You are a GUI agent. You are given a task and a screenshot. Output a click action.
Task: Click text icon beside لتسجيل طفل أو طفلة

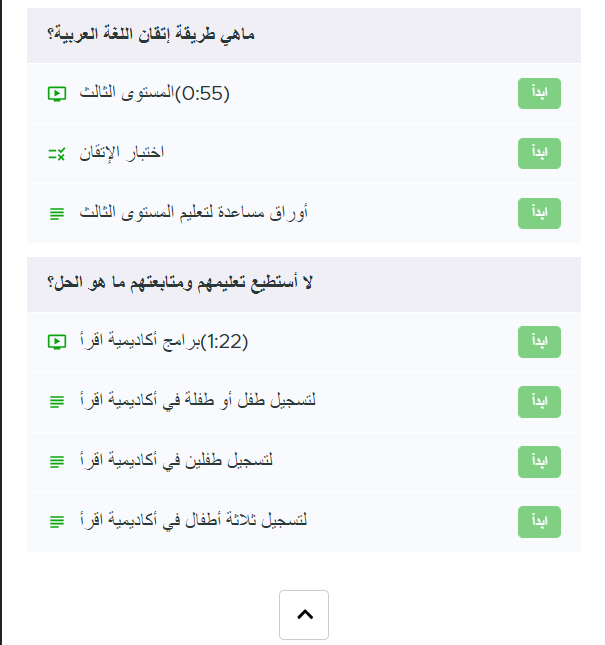point(57,402)
